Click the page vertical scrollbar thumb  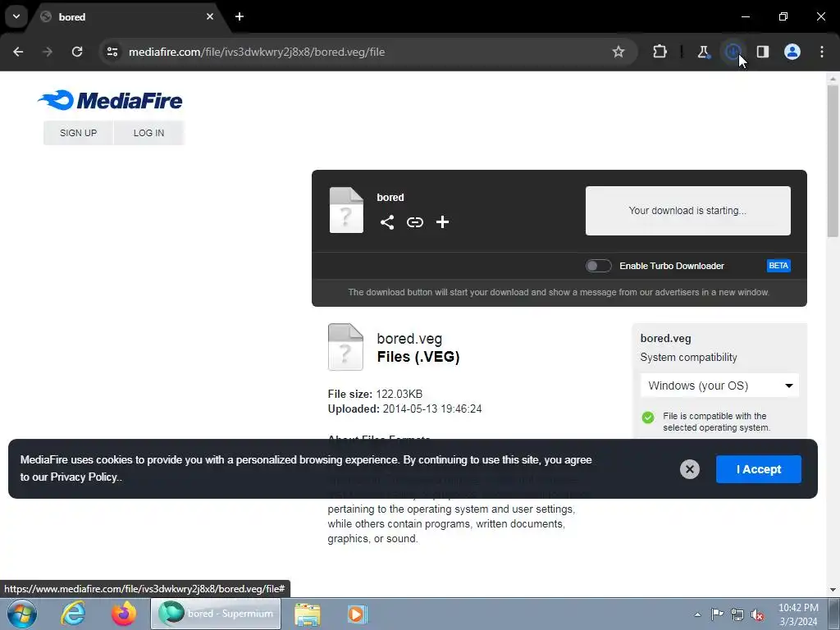coord(833,161)
